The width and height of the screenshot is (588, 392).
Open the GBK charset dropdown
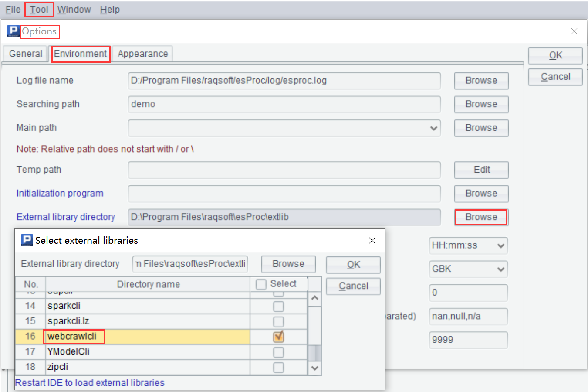click(x=500, y=269)
